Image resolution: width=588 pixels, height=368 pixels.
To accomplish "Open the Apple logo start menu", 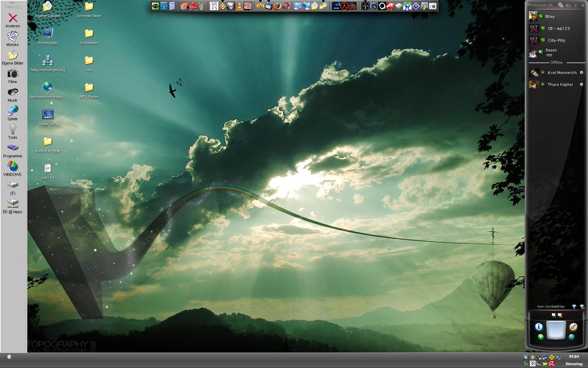I will tap(9, 357).
